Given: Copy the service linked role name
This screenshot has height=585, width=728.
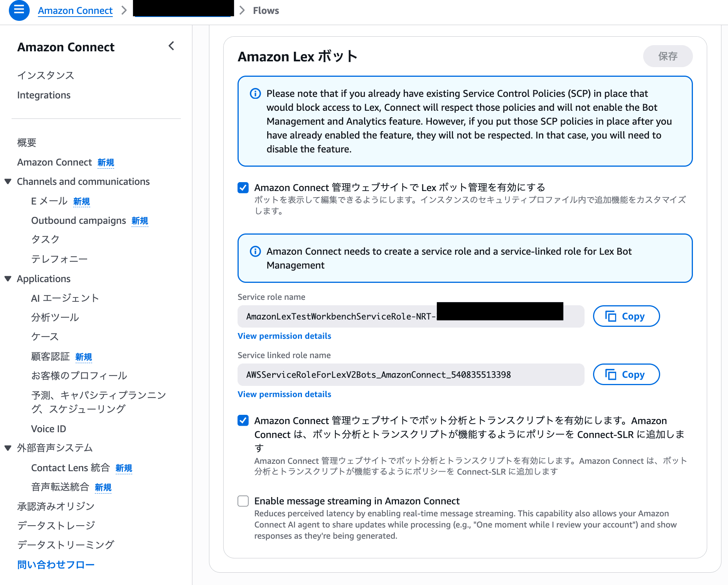Looking at the screenshot, I should (626, 374).
